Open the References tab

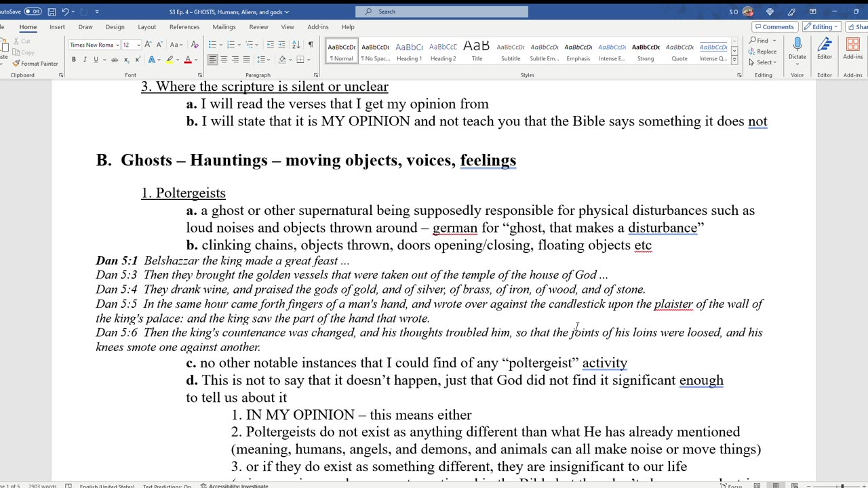click(x=184, y=27)
